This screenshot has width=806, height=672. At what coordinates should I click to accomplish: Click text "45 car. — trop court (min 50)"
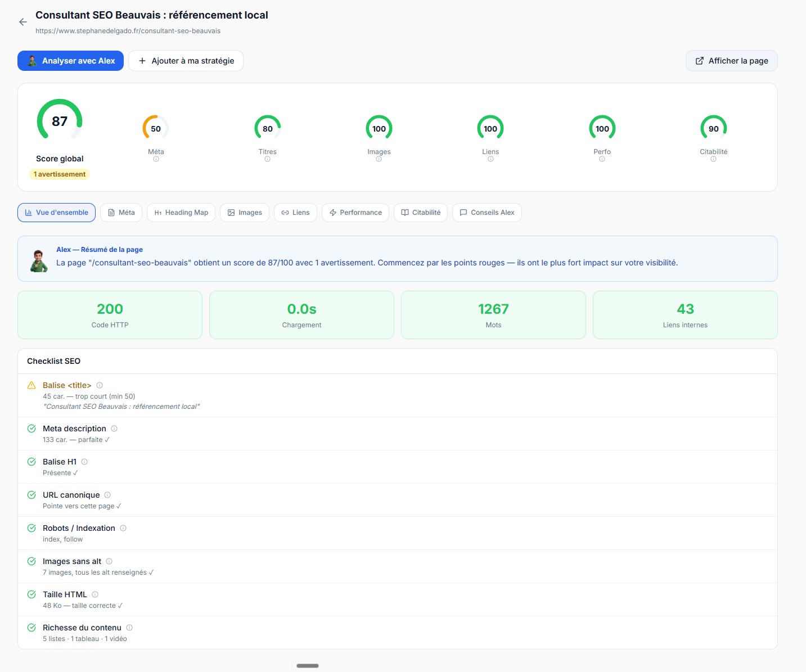pos(89,396)
